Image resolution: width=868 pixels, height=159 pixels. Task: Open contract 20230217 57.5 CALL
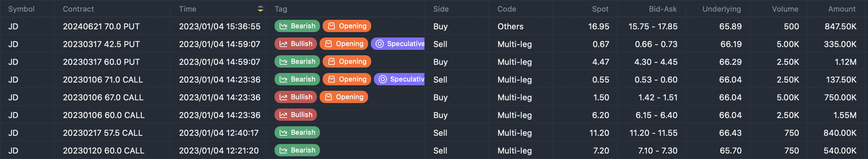(103, 133)
